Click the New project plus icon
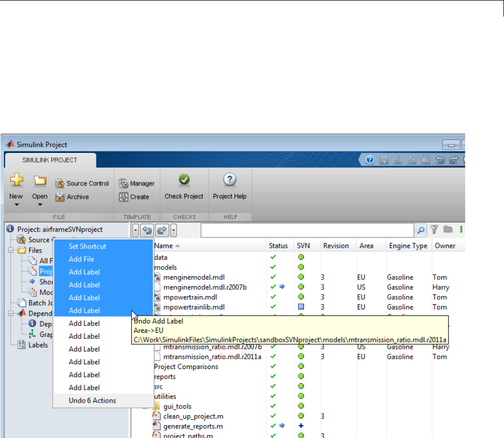Image resolution: width=504 pixels, height=438 pixels. point(17,180)
